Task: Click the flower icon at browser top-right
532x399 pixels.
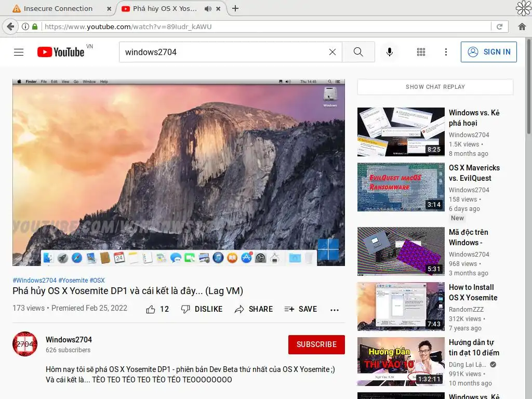Action: [x=523, y=8]
